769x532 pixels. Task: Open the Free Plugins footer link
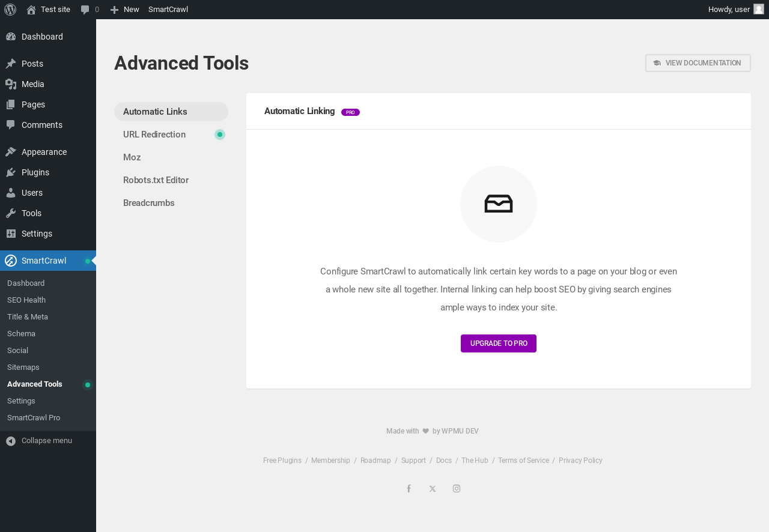282,461
